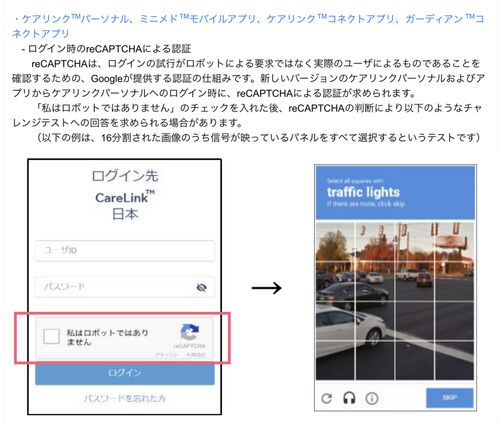This screenshot has height=423, width=500.
Task: Click the reCAPTCHA privacy terms small text
Action: 180,355
